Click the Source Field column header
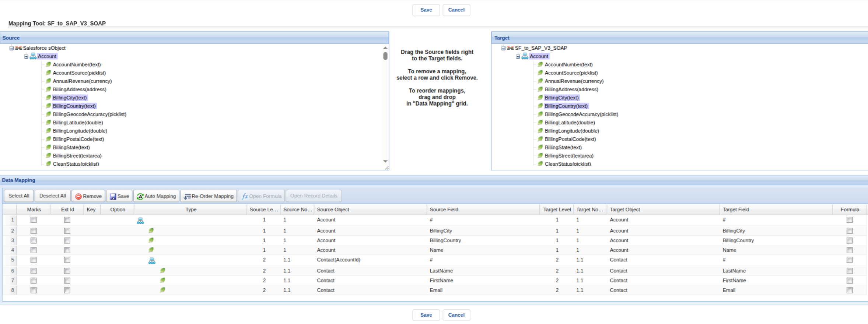 click(x=483, y=209)
